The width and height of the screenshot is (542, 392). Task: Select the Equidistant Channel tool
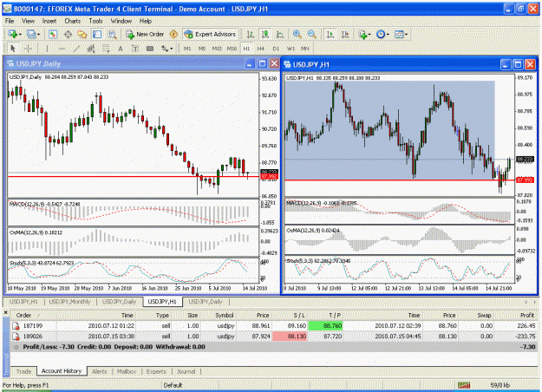click(91, 49)
